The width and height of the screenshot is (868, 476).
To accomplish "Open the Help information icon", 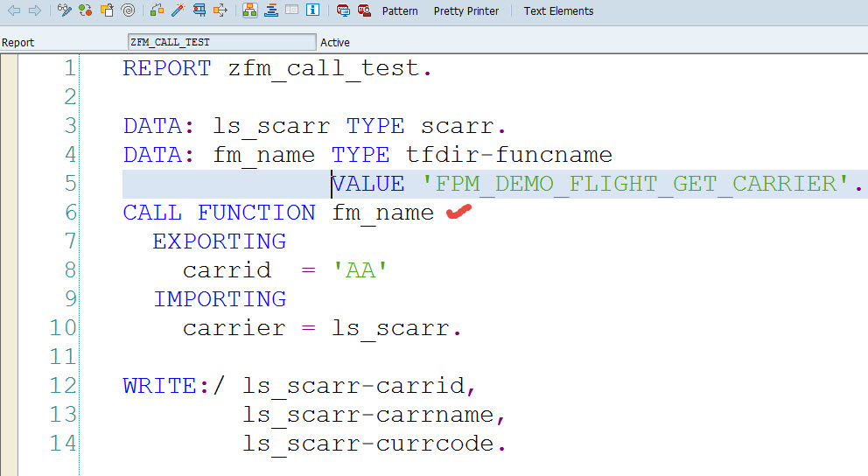I will [x=312, y=10].
